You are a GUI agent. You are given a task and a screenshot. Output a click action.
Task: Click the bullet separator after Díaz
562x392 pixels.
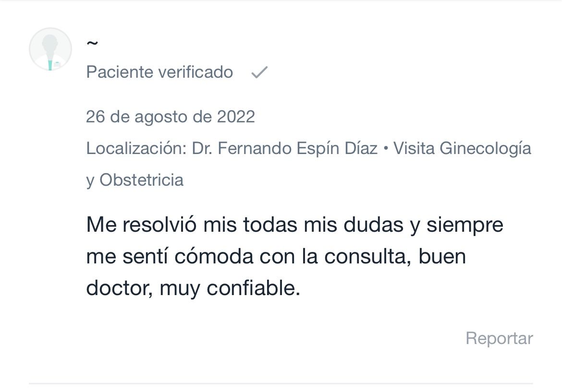tap(386, 148)
